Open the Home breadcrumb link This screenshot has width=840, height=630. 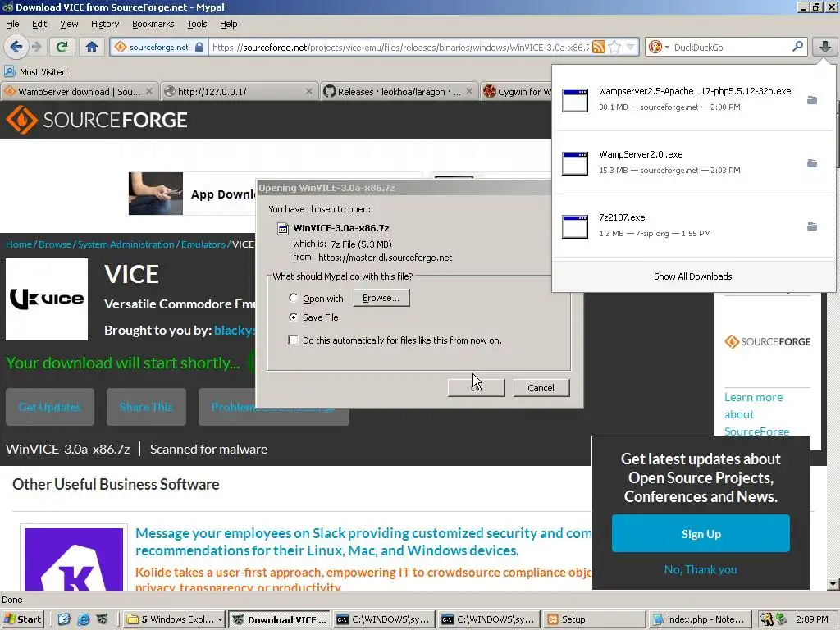pos(19,244)
